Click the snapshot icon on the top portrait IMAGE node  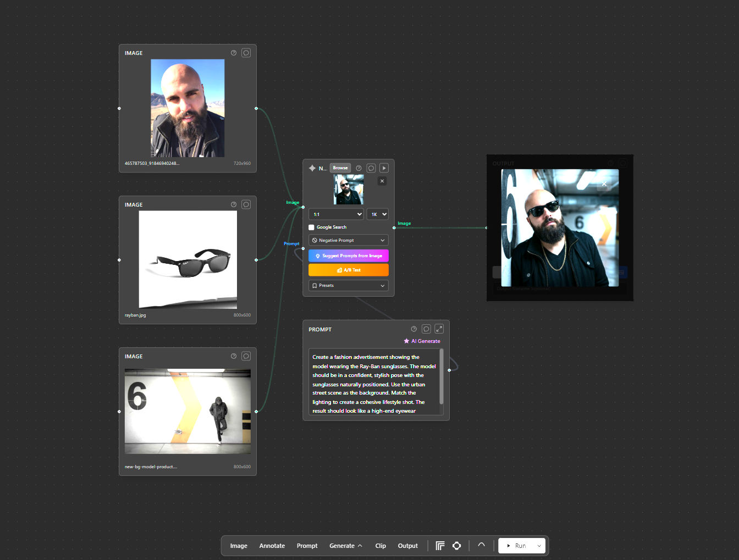246,52
